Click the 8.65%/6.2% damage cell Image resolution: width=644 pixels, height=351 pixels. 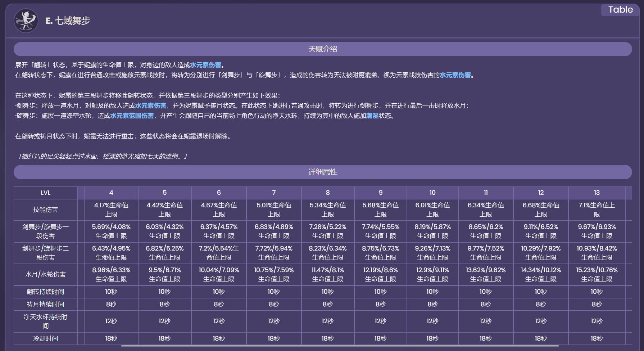click(x=486, y=231)
